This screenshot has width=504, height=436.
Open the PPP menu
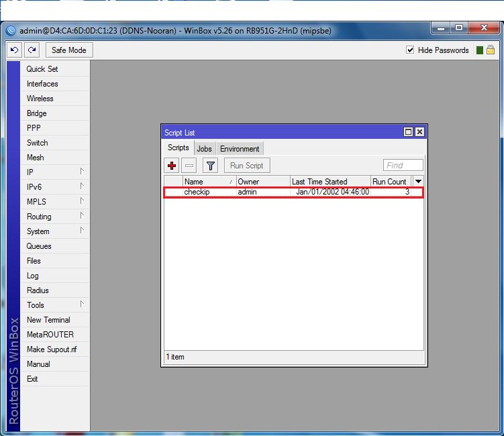[55, 128]
